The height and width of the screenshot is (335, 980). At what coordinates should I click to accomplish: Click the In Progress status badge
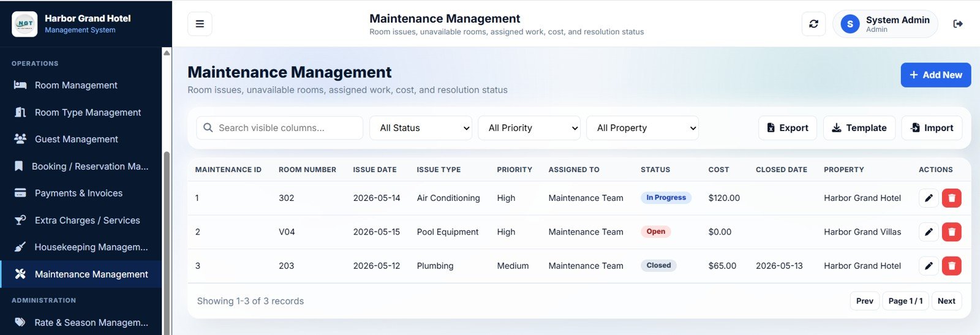(x=666, y=197)
